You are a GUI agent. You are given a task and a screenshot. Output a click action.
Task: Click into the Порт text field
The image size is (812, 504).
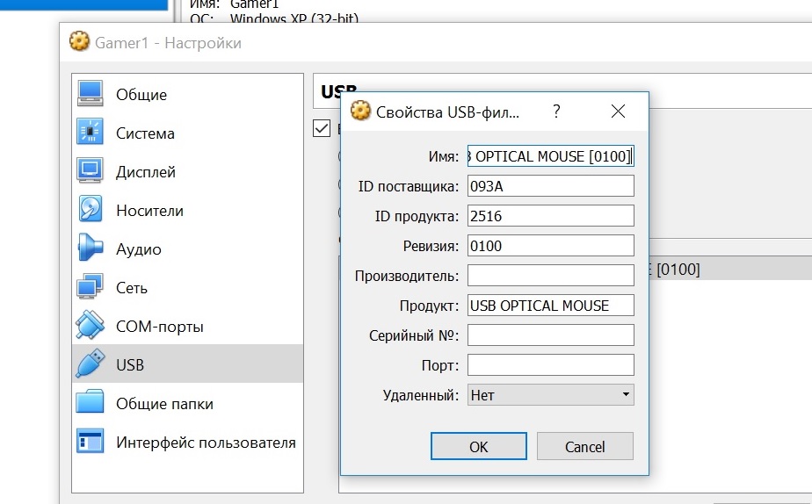click(x=550, y=365)
